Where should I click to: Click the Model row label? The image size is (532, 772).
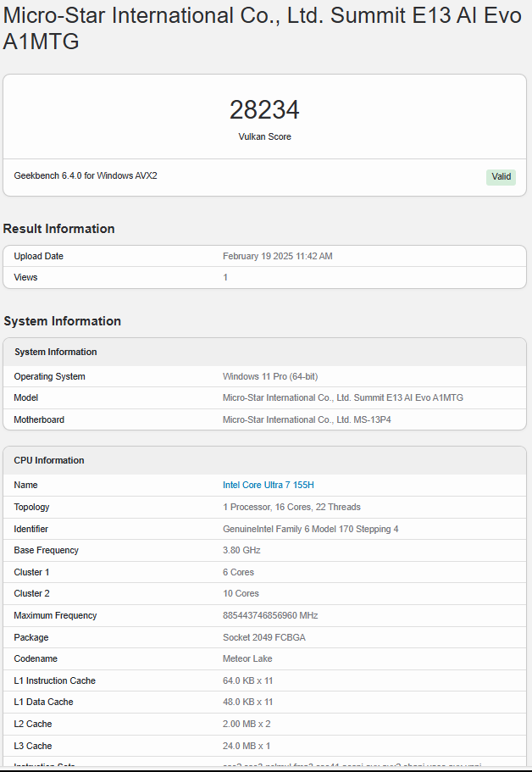[26, 397]
